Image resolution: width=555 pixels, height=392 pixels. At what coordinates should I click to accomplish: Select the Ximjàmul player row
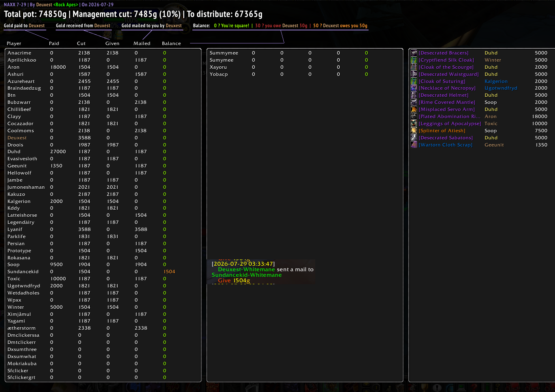103,314
